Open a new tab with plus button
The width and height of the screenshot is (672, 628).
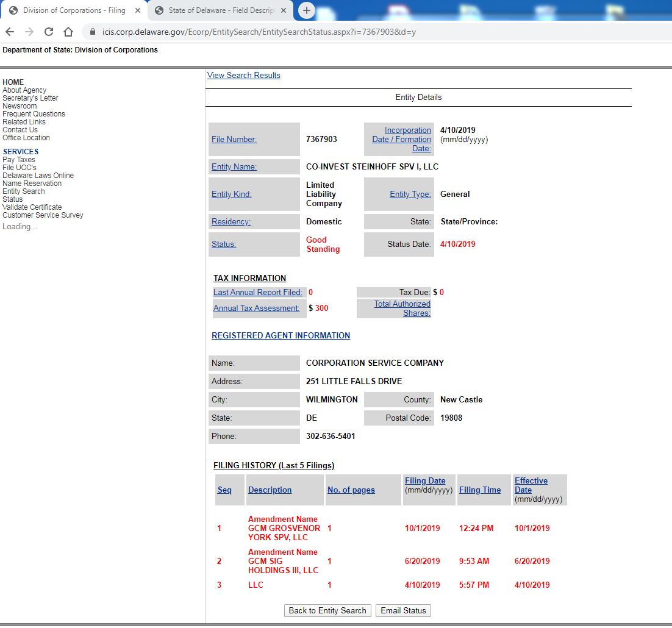point(307,10)
